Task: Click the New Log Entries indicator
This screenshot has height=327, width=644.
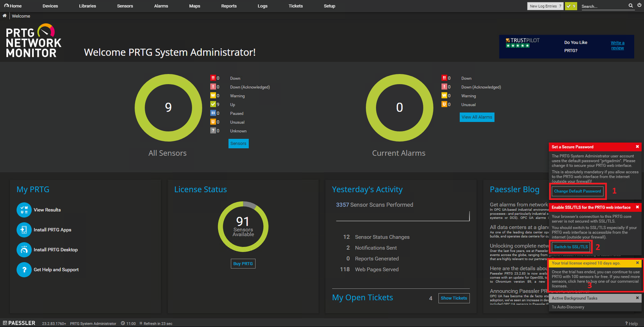Action: point(545,6)
